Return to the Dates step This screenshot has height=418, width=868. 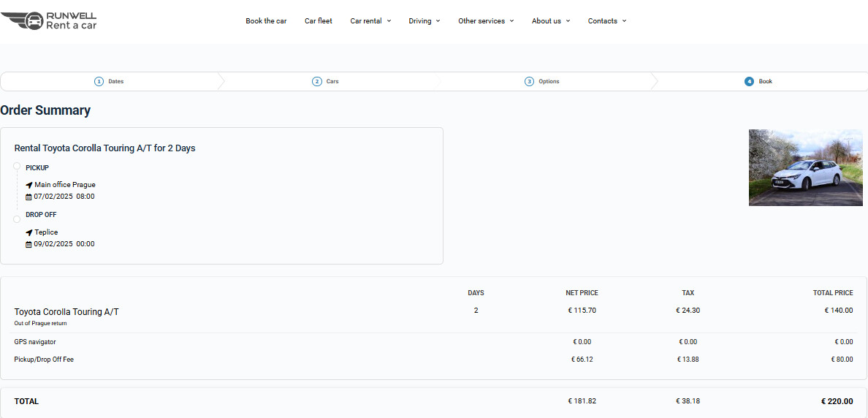click(x=115, y=81)
